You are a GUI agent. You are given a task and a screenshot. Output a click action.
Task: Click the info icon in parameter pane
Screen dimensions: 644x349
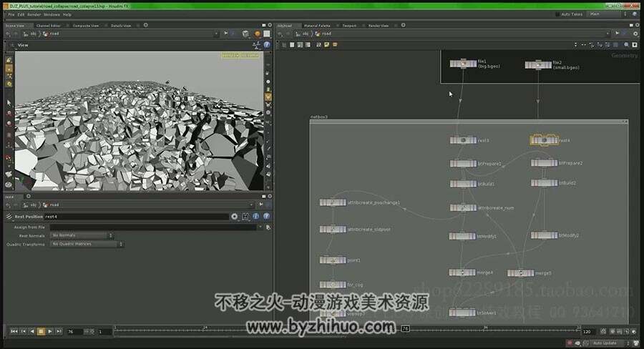click(x=256, y=217)
